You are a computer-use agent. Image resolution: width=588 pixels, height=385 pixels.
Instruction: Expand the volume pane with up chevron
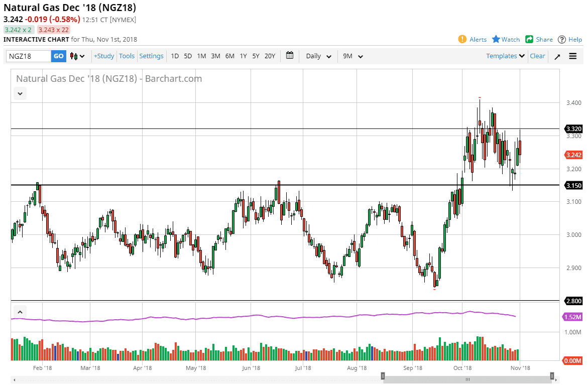(x=20, y=312)
